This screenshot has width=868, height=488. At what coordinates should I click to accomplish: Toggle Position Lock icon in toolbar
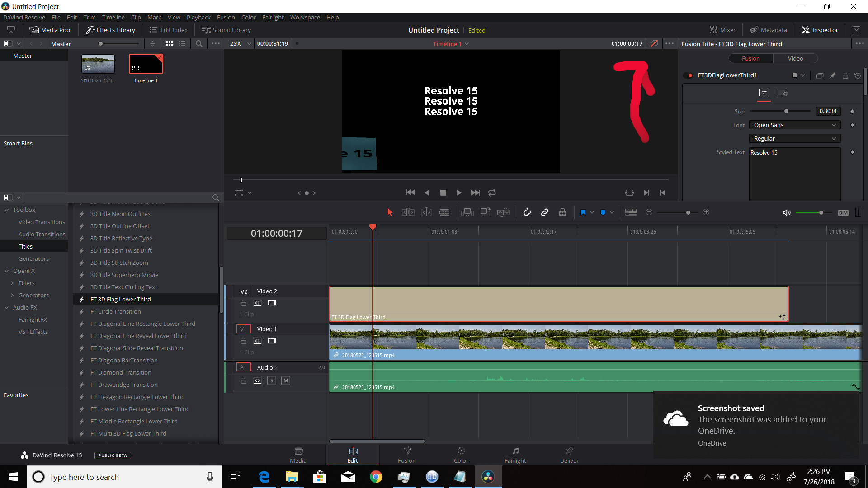click(562, 212)
